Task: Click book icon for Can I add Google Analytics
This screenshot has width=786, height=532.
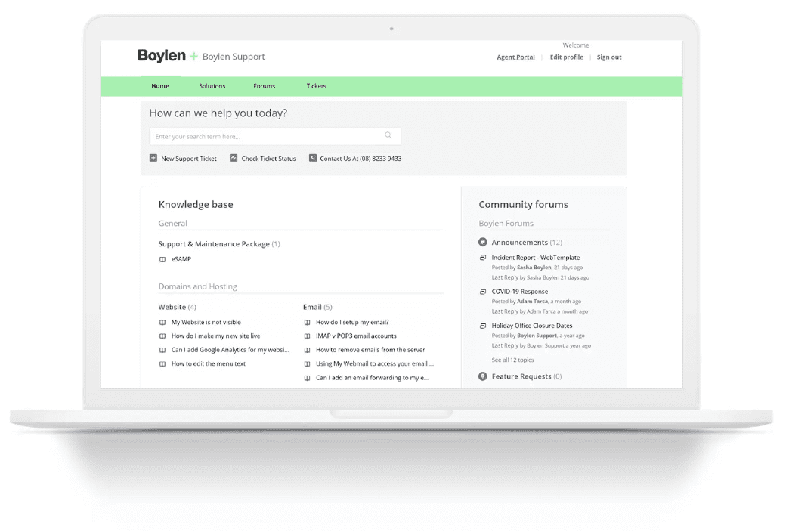Action: click(162, 350)
